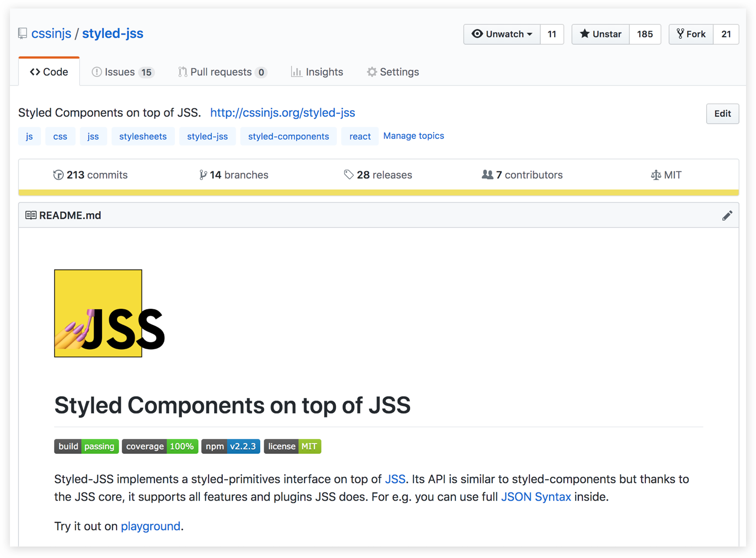
Task: Click the npm v2.2.3 badge
Action: pos(231,446)
